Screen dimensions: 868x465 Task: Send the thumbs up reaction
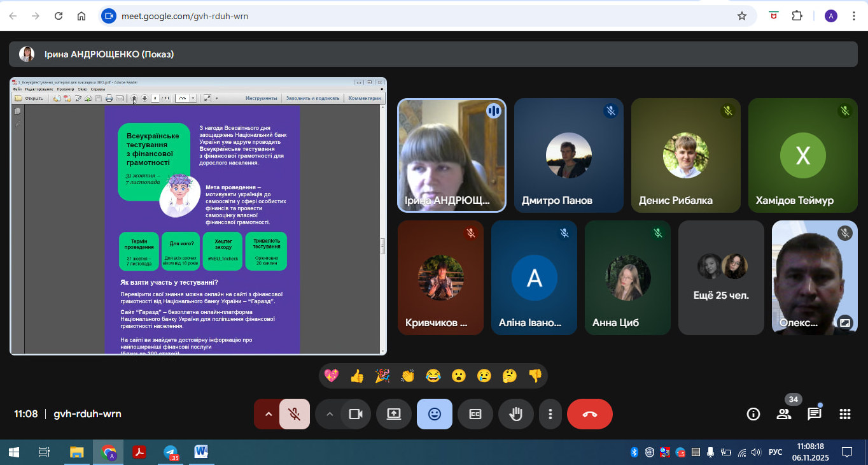click(357, 376)
